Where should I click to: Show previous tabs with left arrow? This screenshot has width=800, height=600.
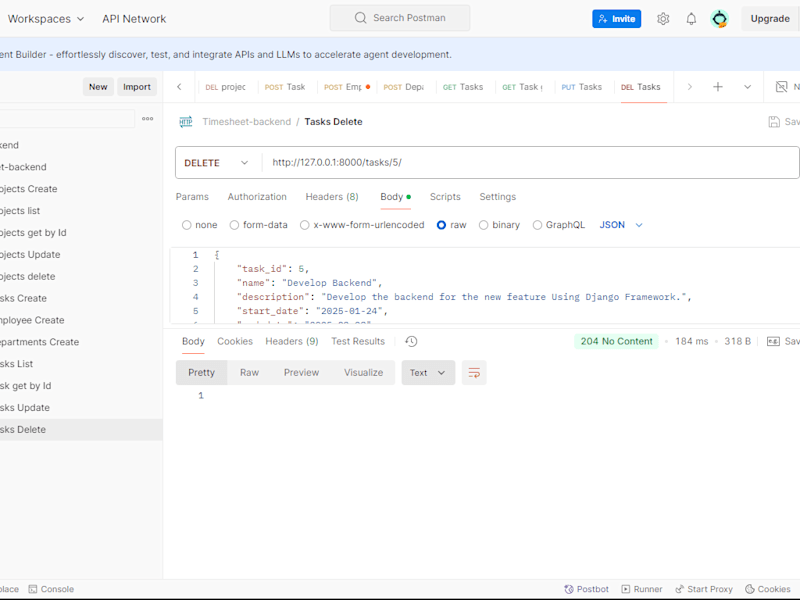coord(179,87)
